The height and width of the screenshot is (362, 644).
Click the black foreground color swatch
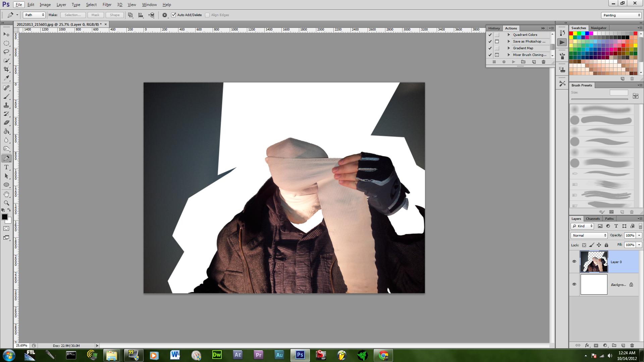click(5, 217)
